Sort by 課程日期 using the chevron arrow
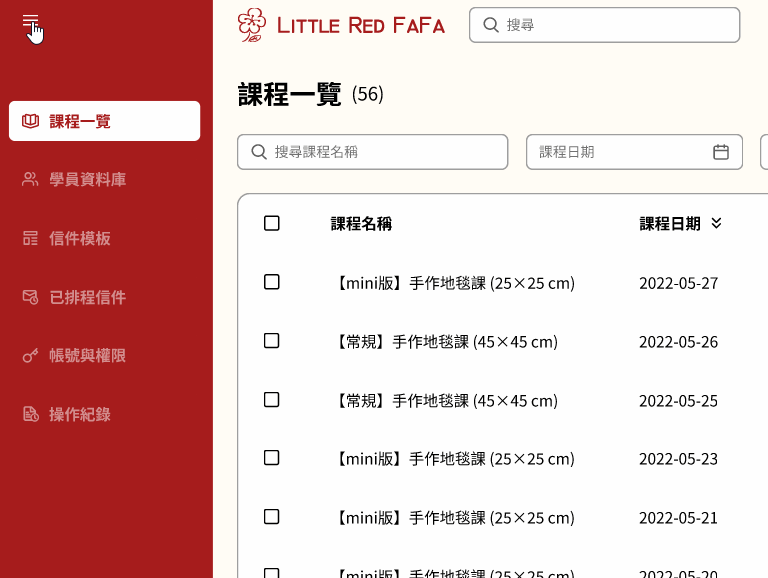 [x=716, y=223]
